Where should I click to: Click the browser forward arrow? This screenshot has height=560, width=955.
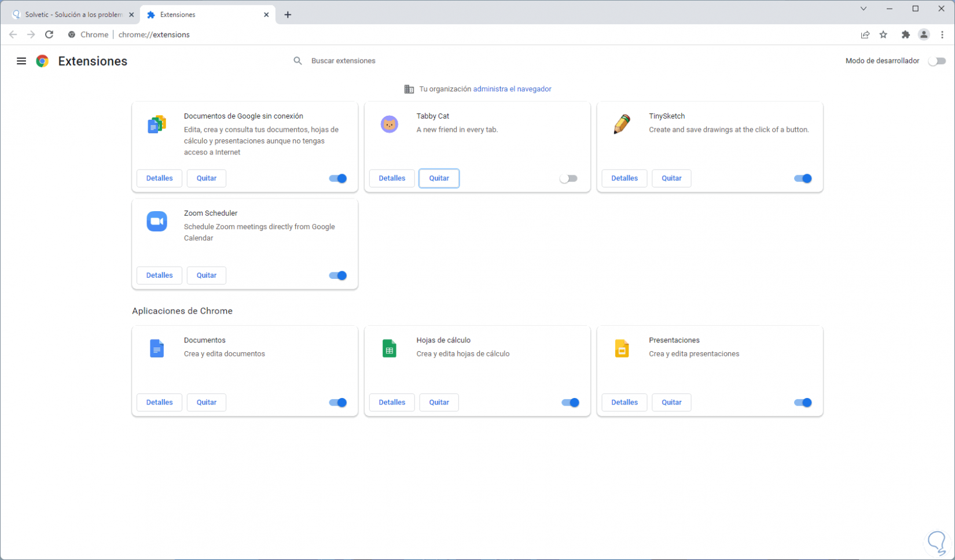31,35
